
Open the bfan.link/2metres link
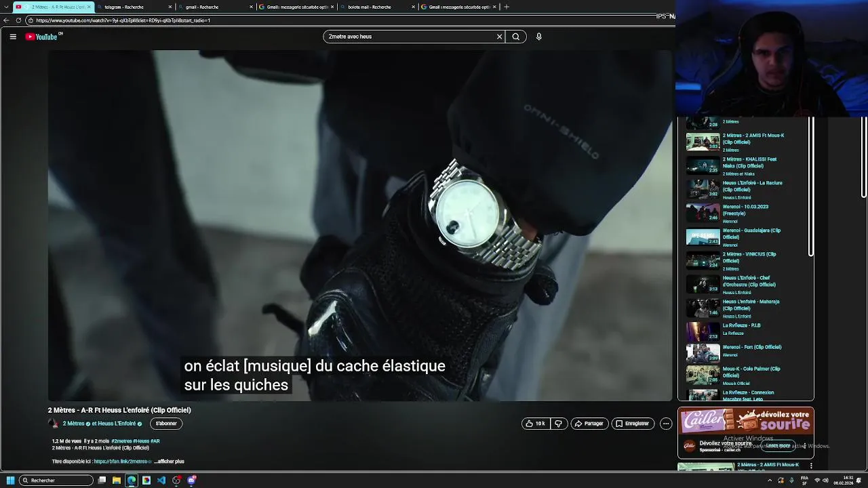coord(123,462)
